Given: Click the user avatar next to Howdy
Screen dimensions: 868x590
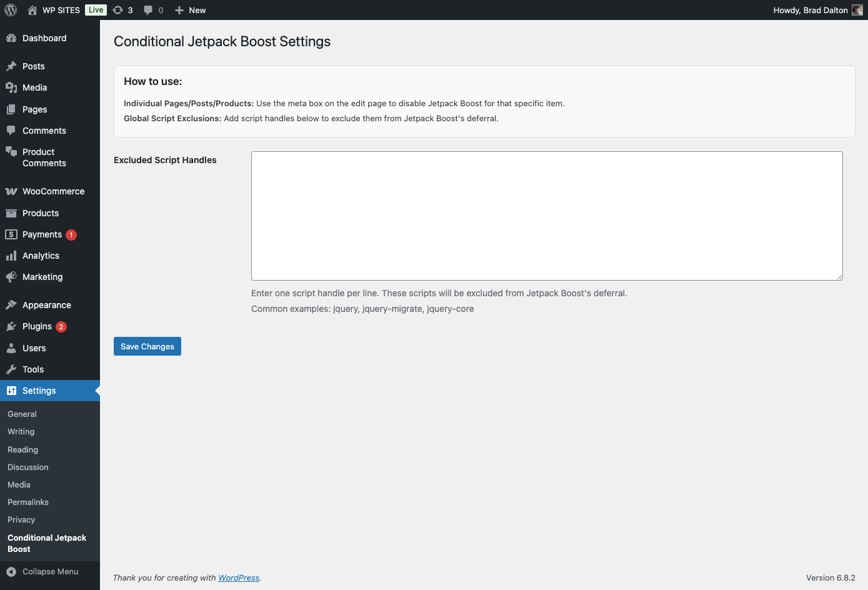Looking at the screenshot, I should pyautogui.click(x=857, y=10).
